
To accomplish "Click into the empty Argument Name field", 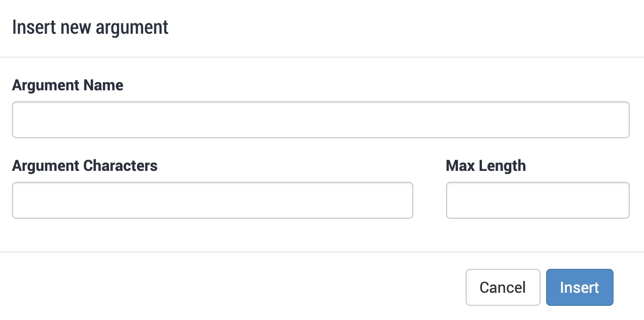I will (x=320, y=120).
